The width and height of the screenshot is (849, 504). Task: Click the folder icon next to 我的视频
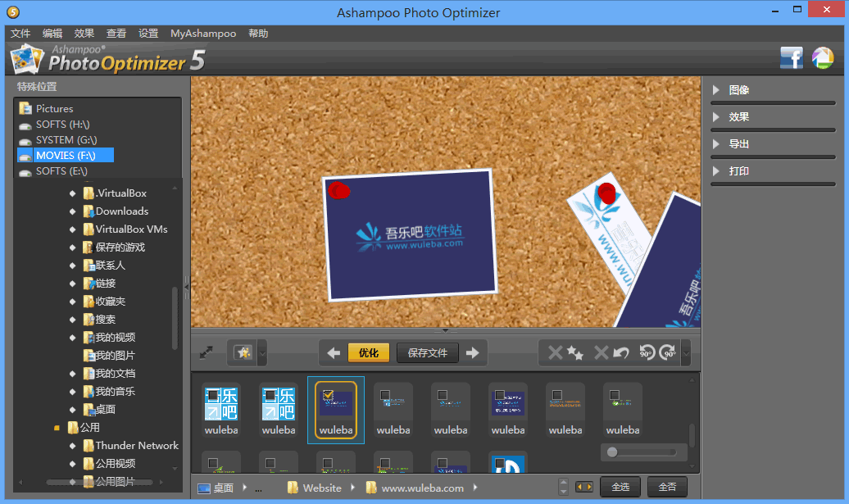point(89,338)
